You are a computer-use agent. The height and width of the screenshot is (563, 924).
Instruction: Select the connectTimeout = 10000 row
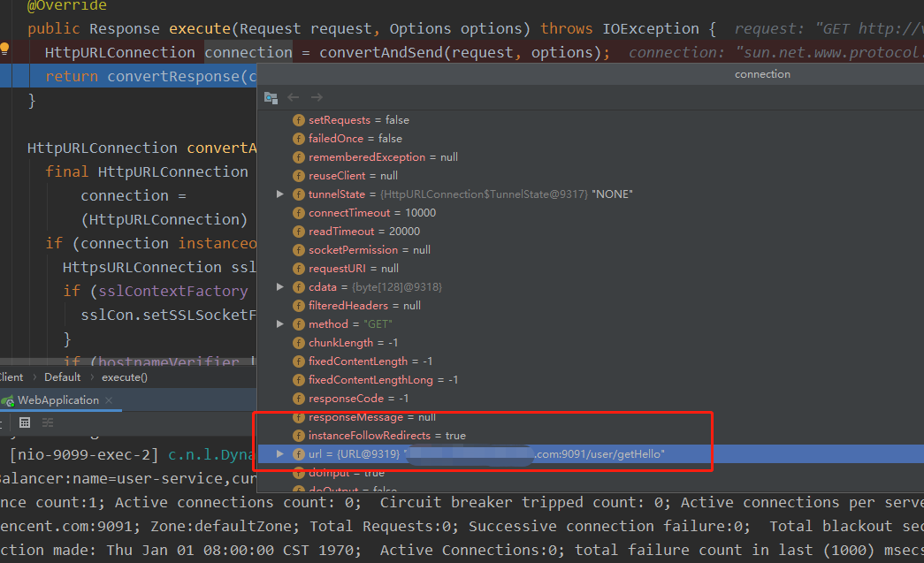[590, 213]
